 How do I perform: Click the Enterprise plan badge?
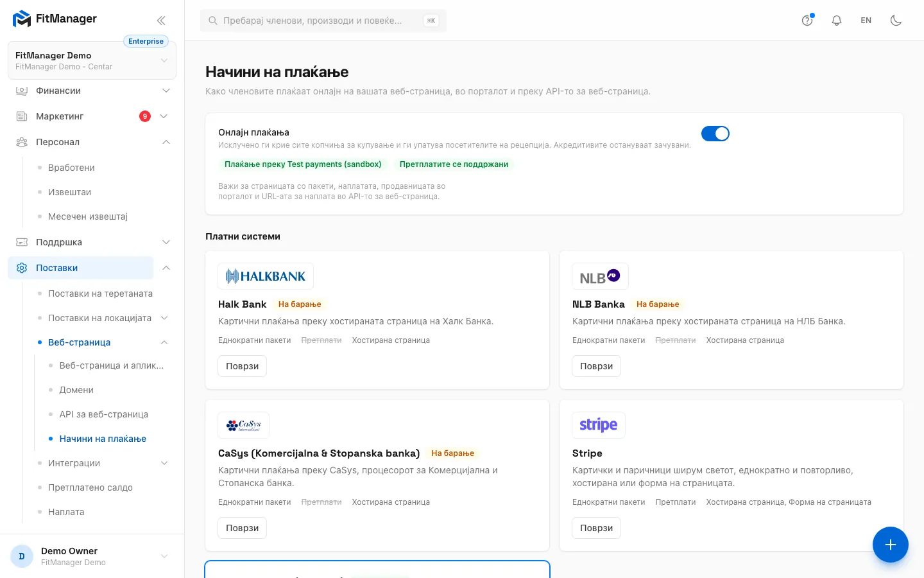pos(146,41)
